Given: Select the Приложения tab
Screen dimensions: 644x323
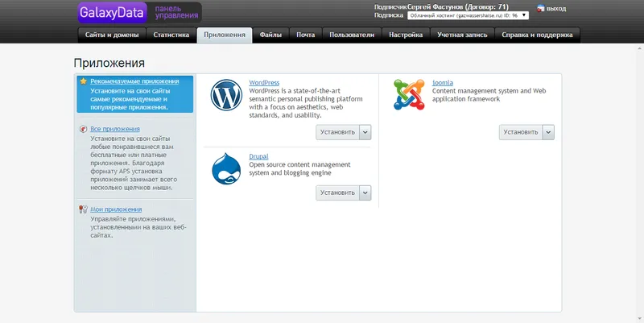Looking at the screenshot, I should click(x=225, y=35).
